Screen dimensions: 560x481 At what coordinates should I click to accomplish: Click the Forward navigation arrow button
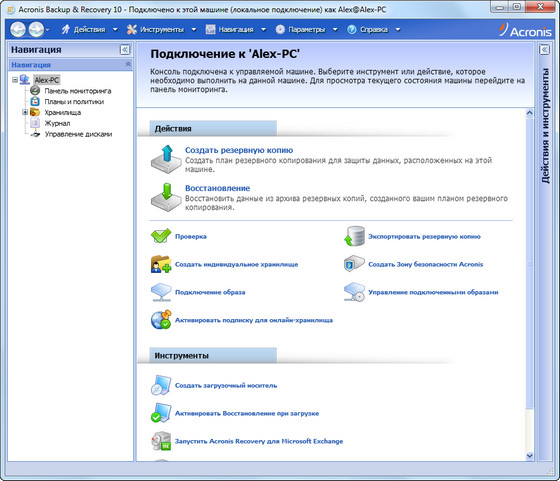point(36,29)
